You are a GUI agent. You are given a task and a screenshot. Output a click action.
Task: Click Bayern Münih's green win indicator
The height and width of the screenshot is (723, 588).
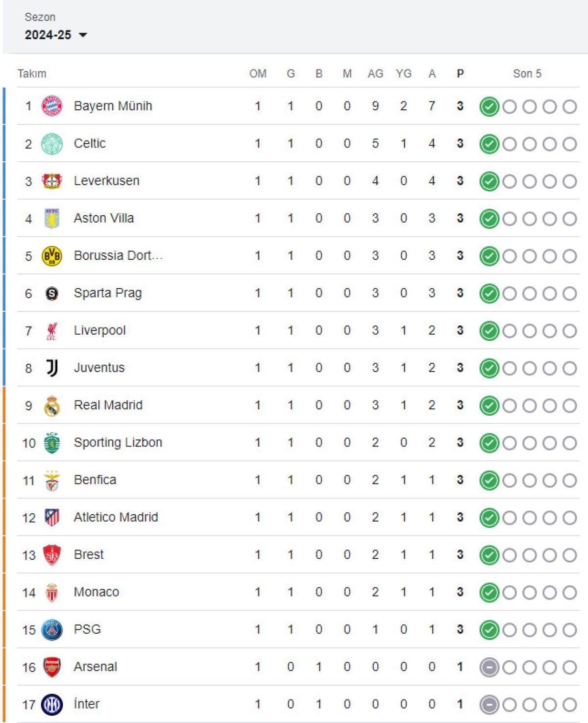[489, 106]
